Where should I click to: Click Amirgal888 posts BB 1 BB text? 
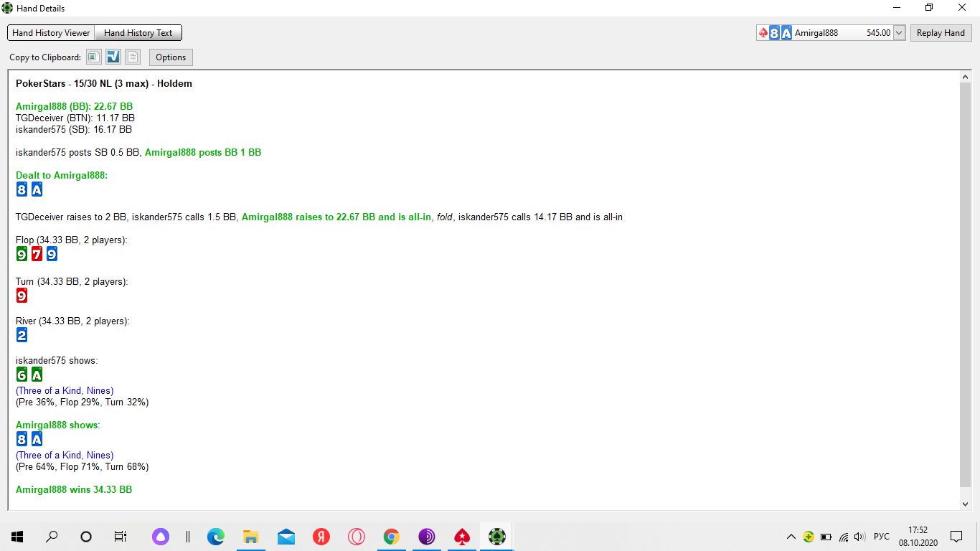pyautogui.click(x=203, y=153)
